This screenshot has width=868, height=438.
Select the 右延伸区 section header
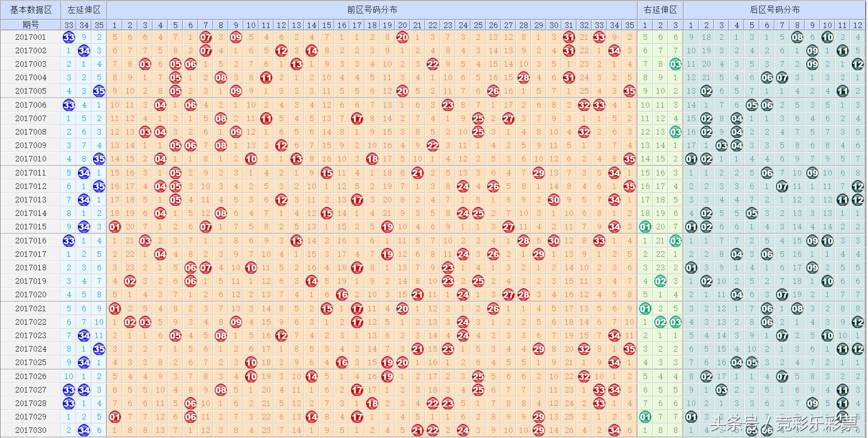661,10
